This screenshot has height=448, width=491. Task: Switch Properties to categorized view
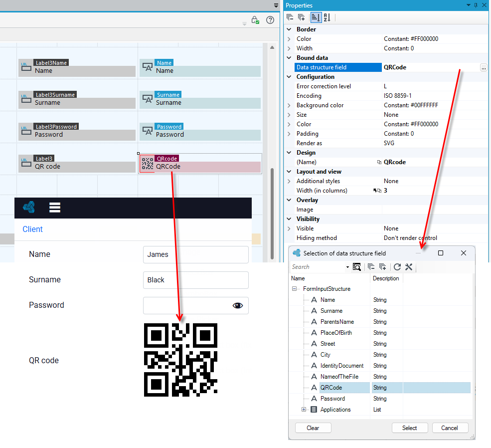[316, 17]
